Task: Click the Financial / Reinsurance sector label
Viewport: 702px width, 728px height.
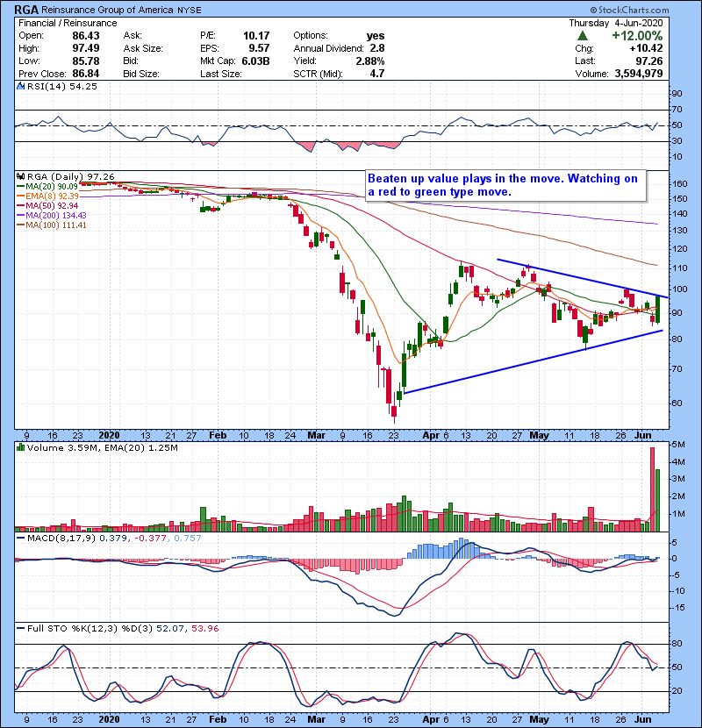Action: [x=68, y=23]
